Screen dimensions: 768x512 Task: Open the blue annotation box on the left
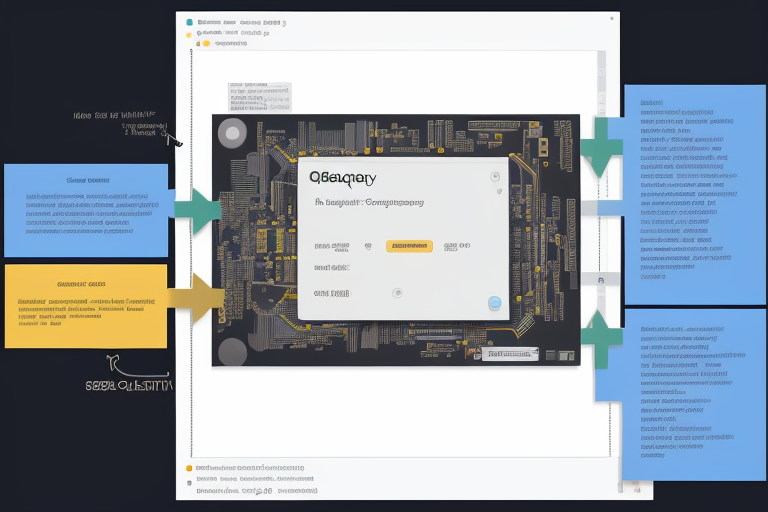[86, 211]
